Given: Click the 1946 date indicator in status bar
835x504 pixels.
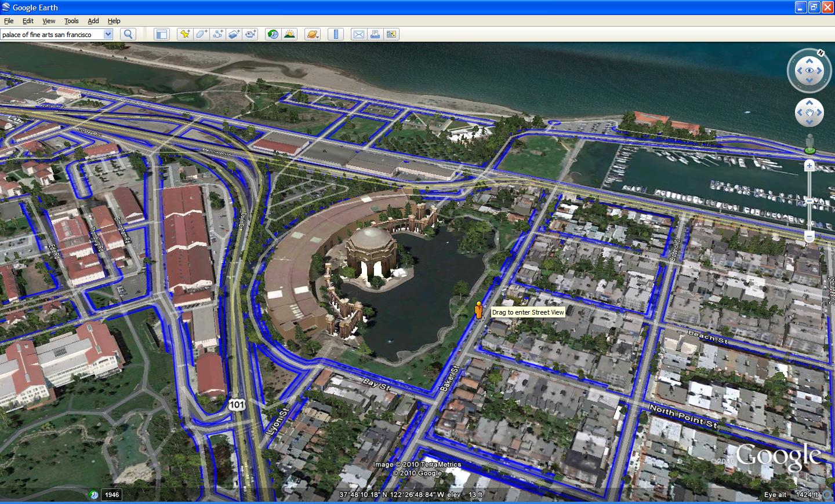Looking at the screenshot, I should pos(111,495).
